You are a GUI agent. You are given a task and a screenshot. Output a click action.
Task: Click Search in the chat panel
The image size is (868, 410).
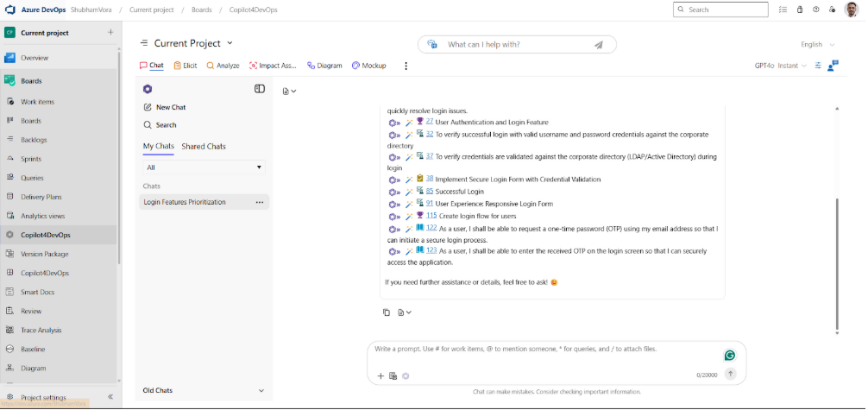pos(160,124)
